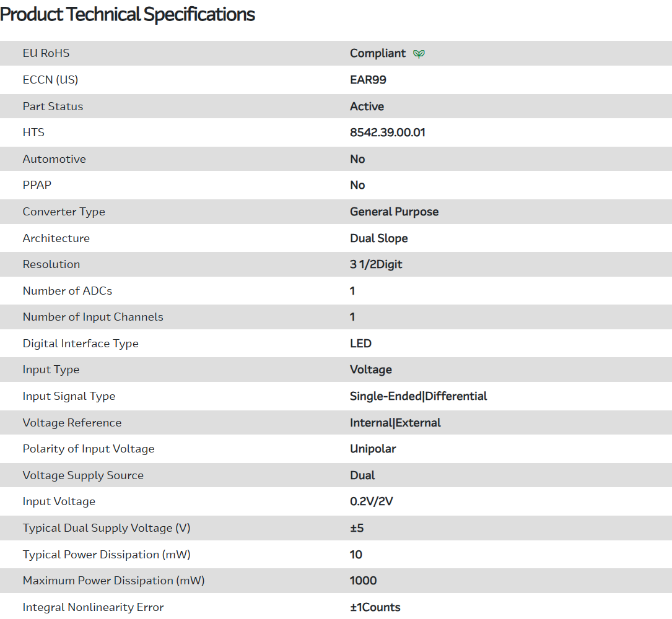The height and width of the screenshot is (619, 672).
Task: Click the General Purpose converter type value
Action: click(394, 212)
